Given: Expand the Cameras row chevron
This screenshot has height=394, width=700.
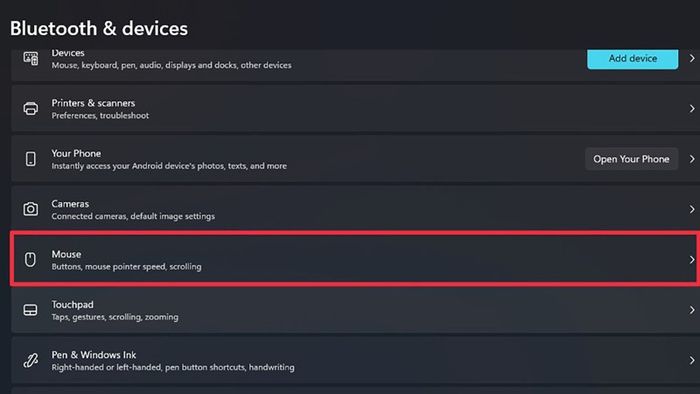Looking at the screenshot, I should point(692,209).
